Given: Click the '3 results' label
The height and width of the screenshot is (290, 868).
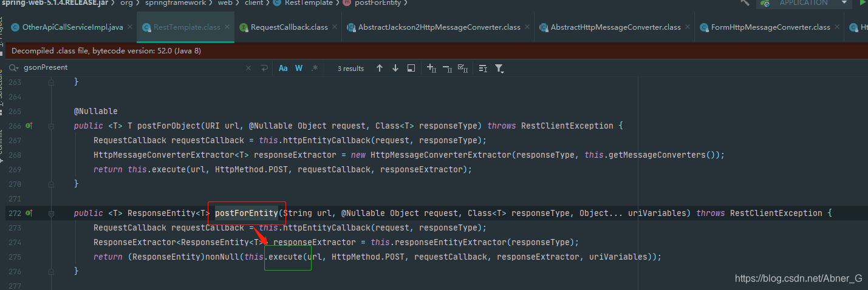Looking at the screenshot, I should point(350,69).
